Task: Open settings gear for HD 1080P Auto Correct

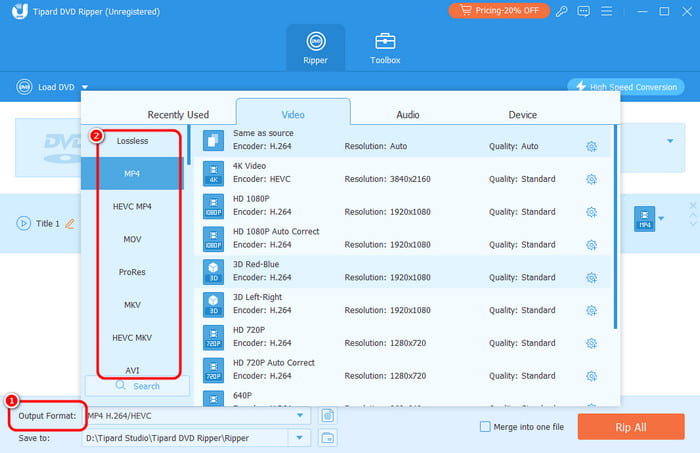Action: click(x=592, y=245)
